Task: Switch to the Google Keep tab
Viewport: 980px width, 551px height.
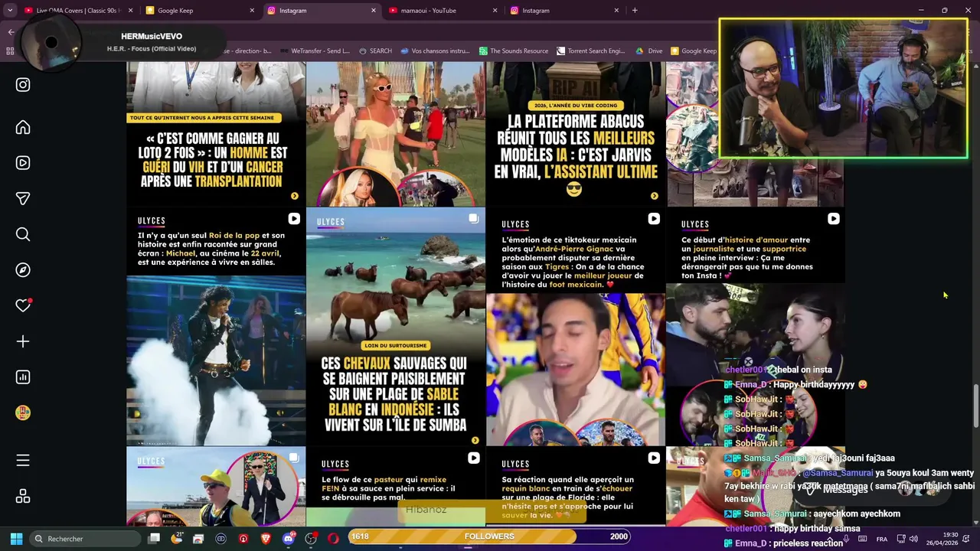Action: point(199,10)
